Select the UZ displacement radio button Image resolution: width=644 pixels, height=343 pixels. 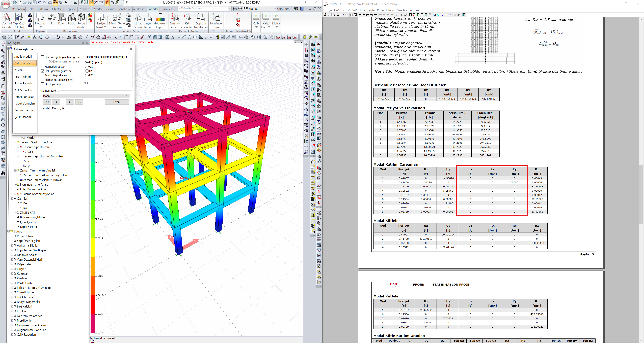[x=87, y=75]
